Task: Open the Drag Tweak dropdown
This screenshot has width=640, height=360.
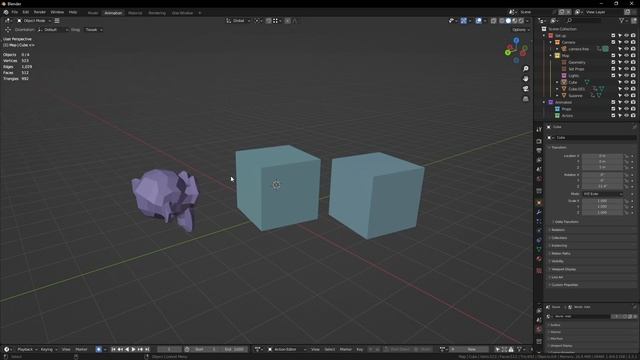Action: 93,30
